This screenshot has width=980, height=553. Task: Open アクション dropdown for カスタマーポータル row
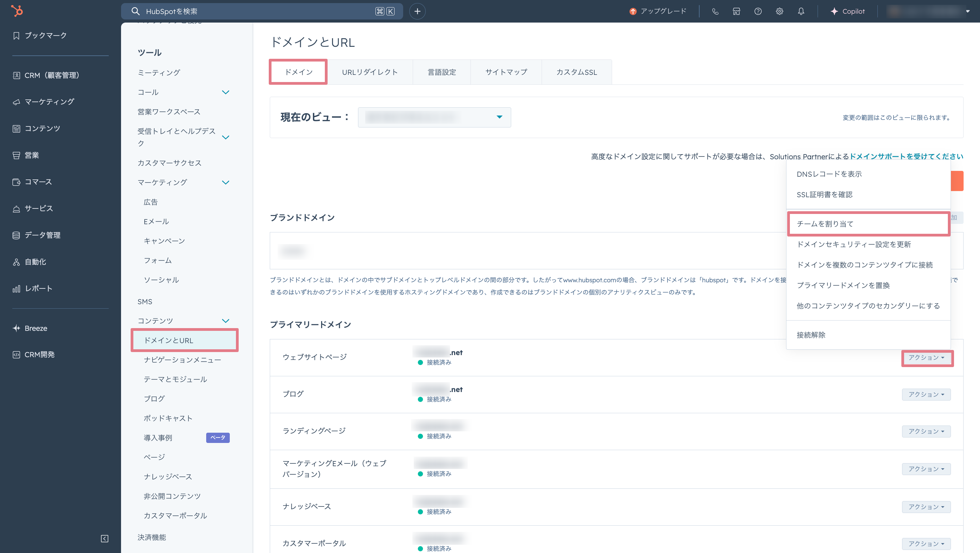point(926,544)
